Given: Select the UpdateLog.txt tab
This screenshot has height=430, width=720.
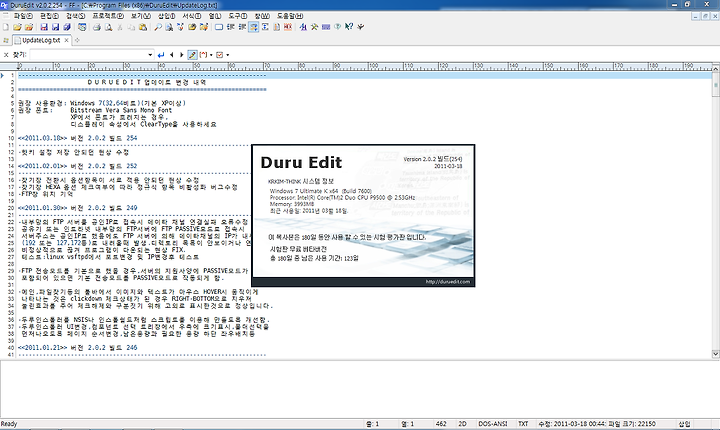Looking at the screenshot, I should click(x=41, y=40).
